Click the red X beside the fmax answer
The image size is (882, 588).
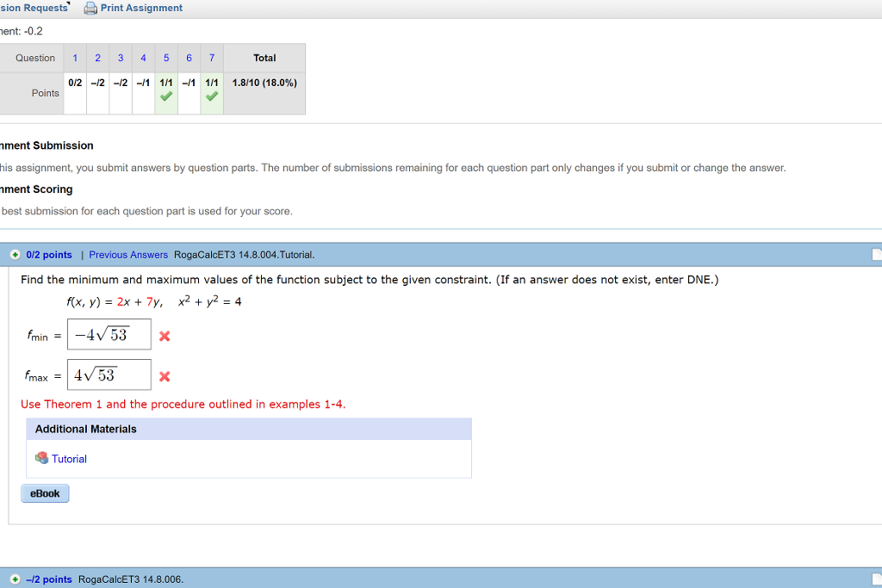(164, 375)
